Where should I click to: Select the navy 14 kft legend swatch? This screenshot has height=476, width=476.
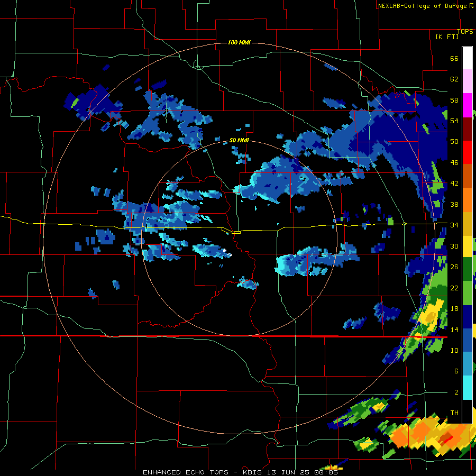[467, 317]
